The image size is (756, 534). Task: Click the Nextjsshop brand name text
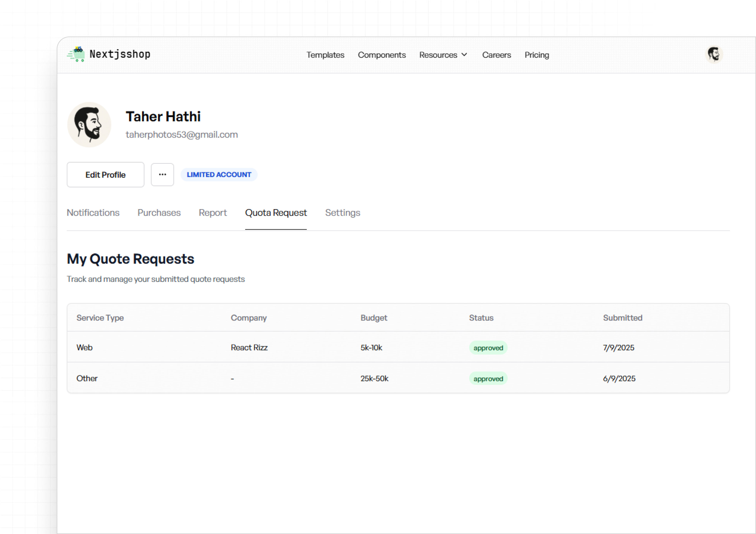pos(120,54)
